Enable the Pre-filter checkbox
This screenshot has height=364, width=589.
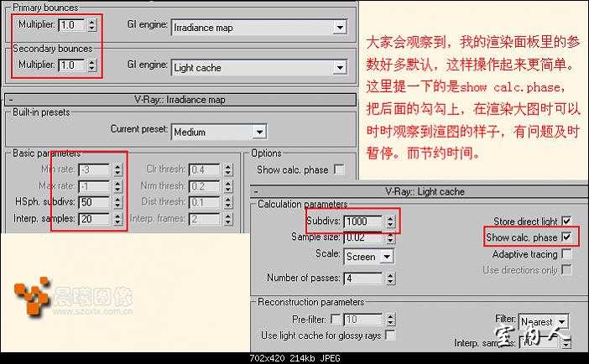tap(336, 319)
